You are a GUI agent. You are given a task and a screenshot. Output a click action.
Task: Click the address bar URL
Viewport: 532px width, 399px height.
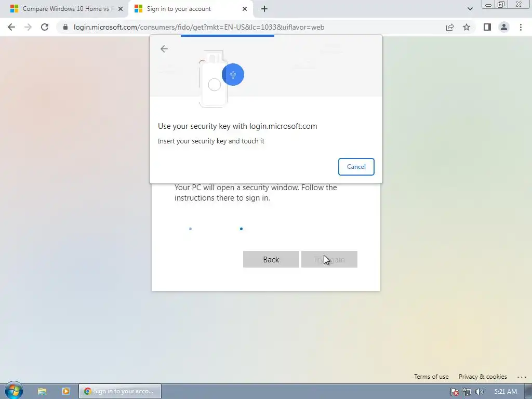pos(199,27)
